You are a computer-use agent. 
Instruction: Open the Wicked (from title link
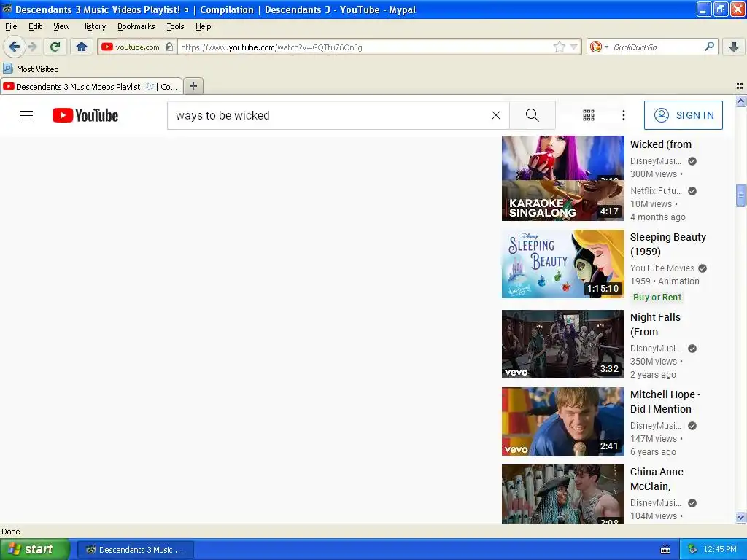click(660, 144)
